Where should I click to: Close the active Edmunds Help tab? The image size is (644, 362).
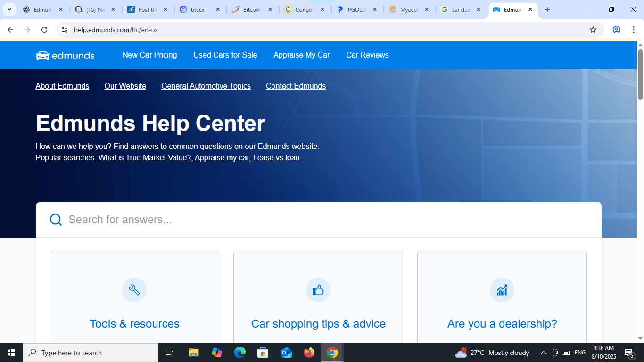pos(530,9)
